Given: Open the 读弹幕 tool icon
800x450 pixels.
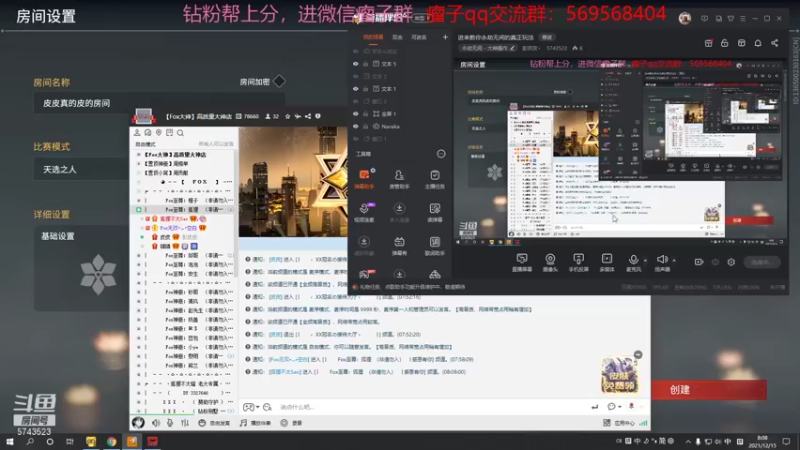Looking at the screenshot, I should [x=435, y=212].
